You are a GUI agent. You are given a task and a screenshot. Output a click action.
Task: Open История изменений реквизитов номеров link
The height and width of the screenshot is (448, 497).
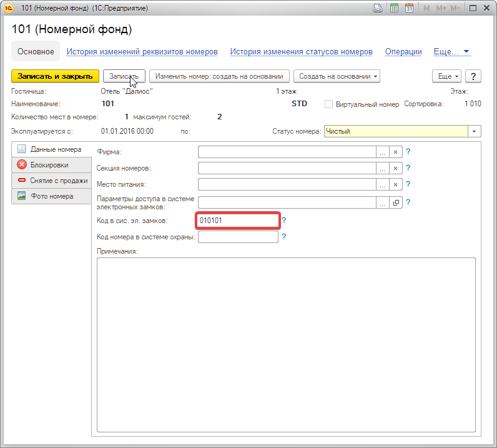pos(142,52)
